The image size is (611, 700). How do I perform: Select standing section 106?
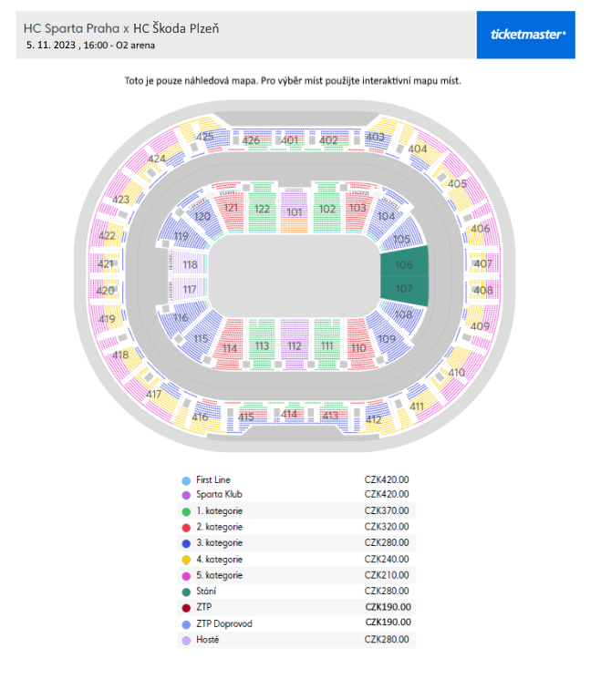pos(404,263)
